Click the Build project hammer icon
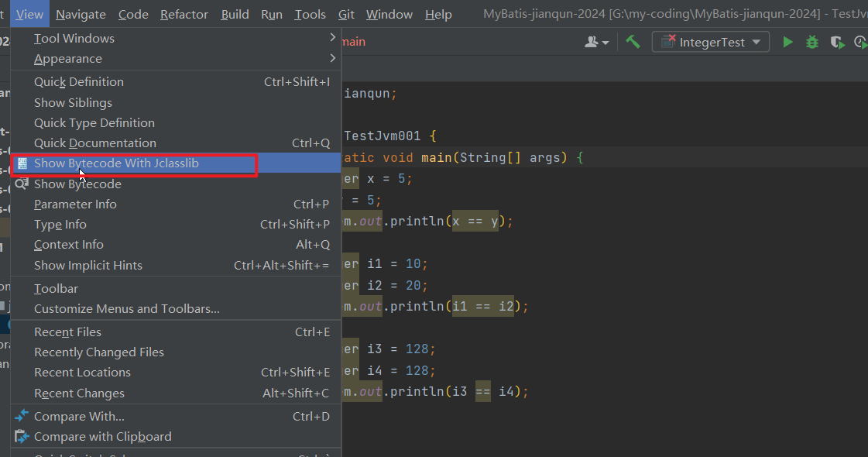The width and height of the screenshot is (868, 457). coord(633,42)
